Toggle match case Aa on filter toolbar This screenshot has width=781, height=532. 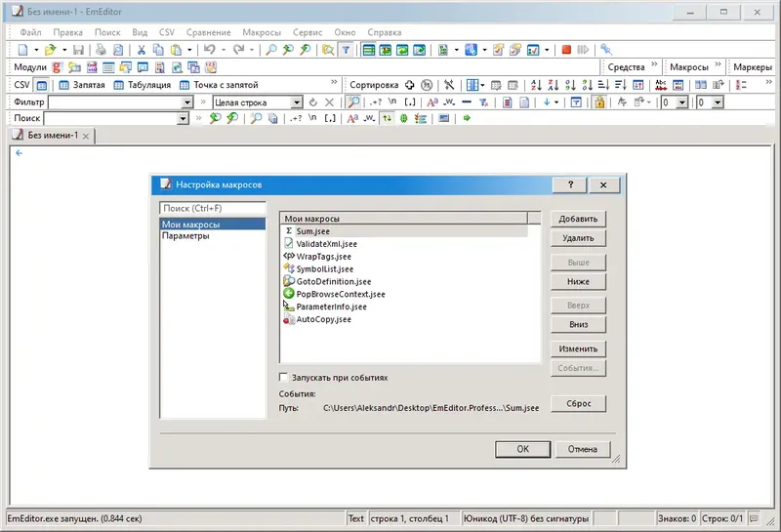coord(432,102)
